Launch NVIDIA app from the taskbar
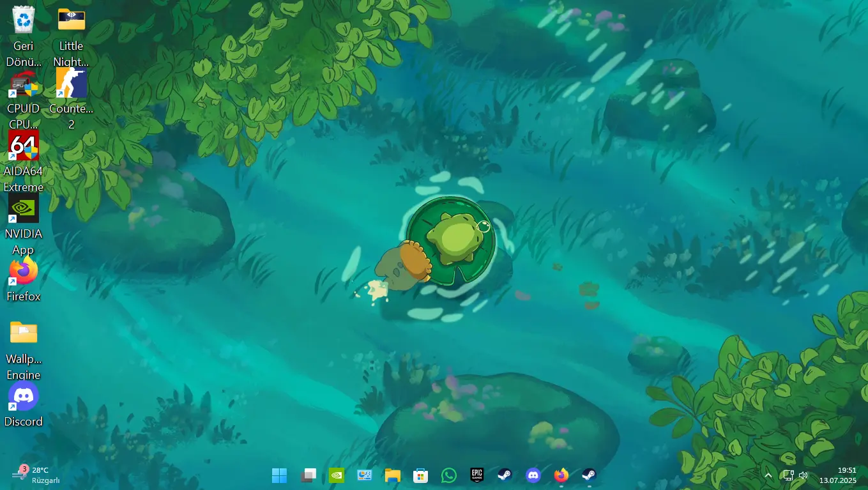 pyautogui.click(x=337, y=475)
